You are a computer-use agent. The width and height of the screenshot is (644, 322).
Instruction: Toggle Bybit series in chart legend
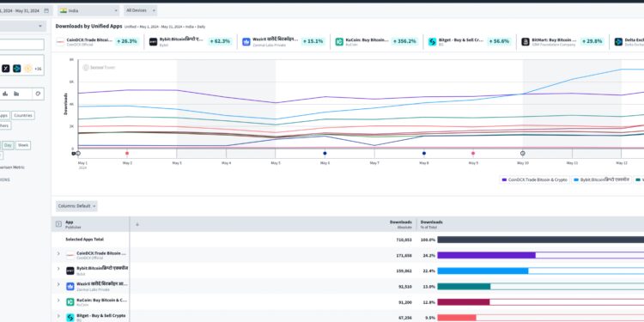(602, 180)
